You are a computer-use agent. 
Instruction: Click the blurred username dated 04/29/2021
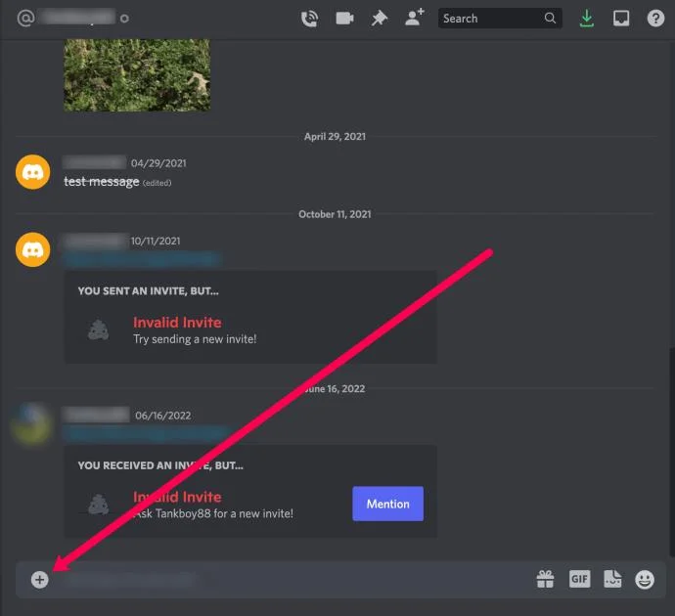(94, 162)
